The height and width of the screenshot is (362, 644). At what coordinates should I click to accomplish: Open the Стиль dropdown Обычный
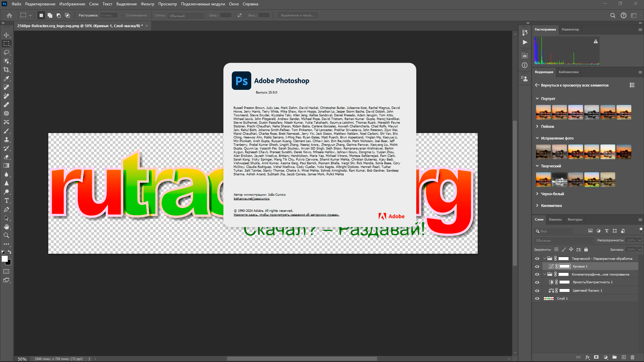click(x=186, y=16)
